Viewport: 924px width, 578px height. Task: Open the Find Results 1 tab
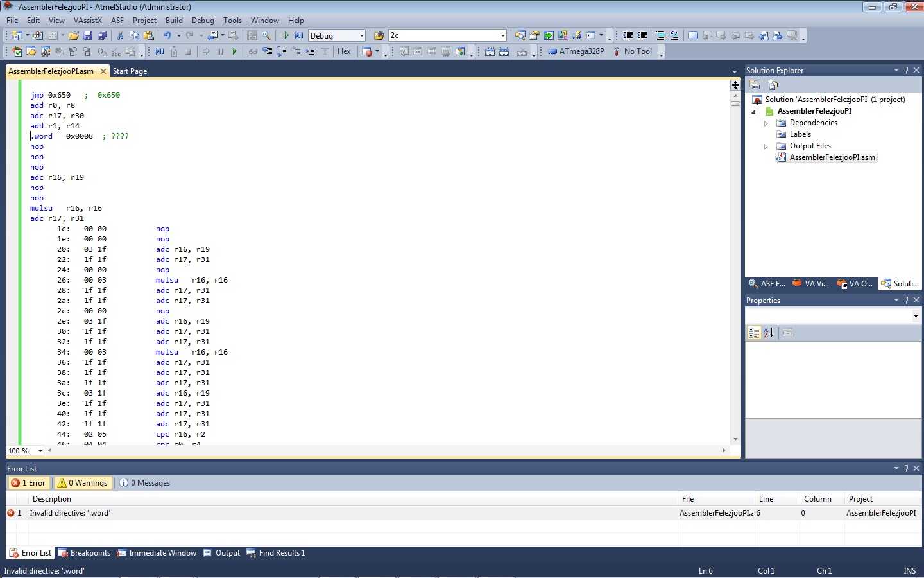tap(276, 553)
